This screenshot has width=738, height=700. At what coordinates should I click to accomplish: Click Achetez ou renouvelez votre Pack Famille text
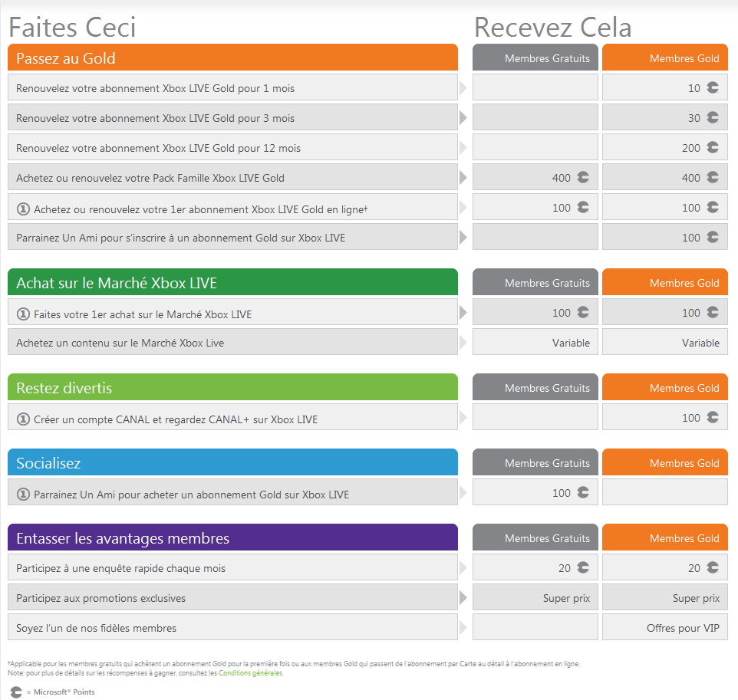(150, 178)
